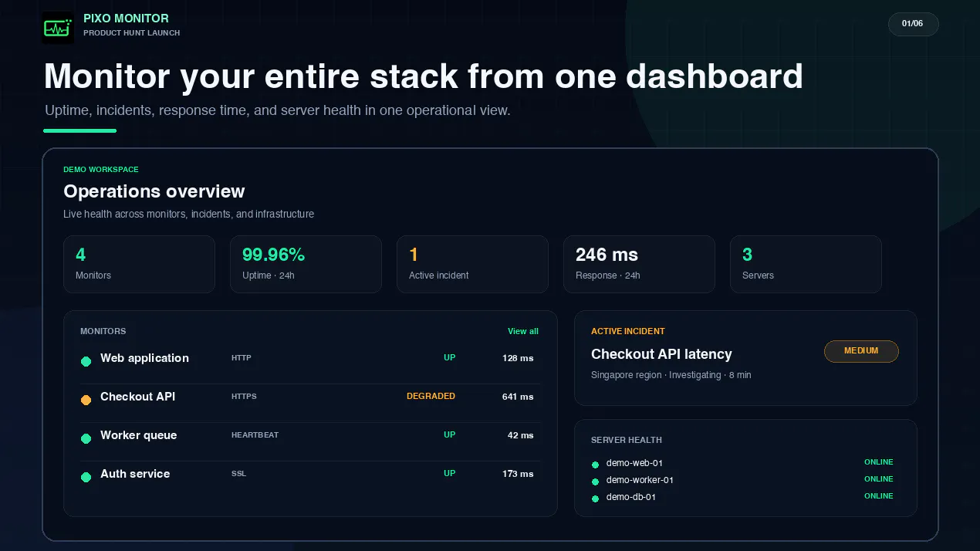Click the SSL type label
The width and height of the screenshot is (980, 551).
coord(238,473)
